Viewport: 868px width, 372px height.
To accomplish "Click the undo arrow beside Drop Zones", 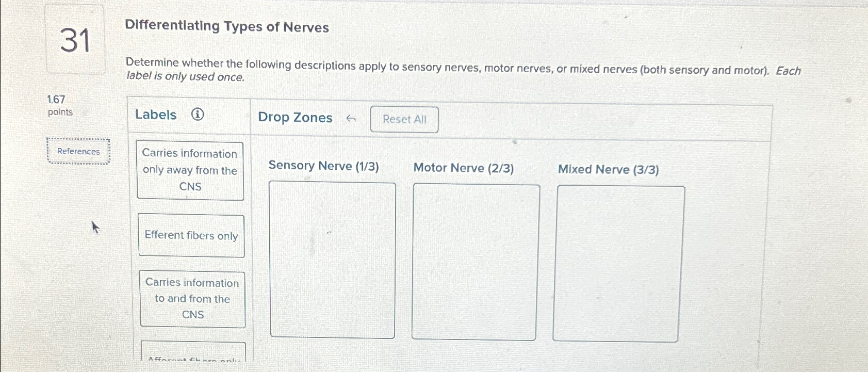I will pyautogui.click(x=352, y=118).
